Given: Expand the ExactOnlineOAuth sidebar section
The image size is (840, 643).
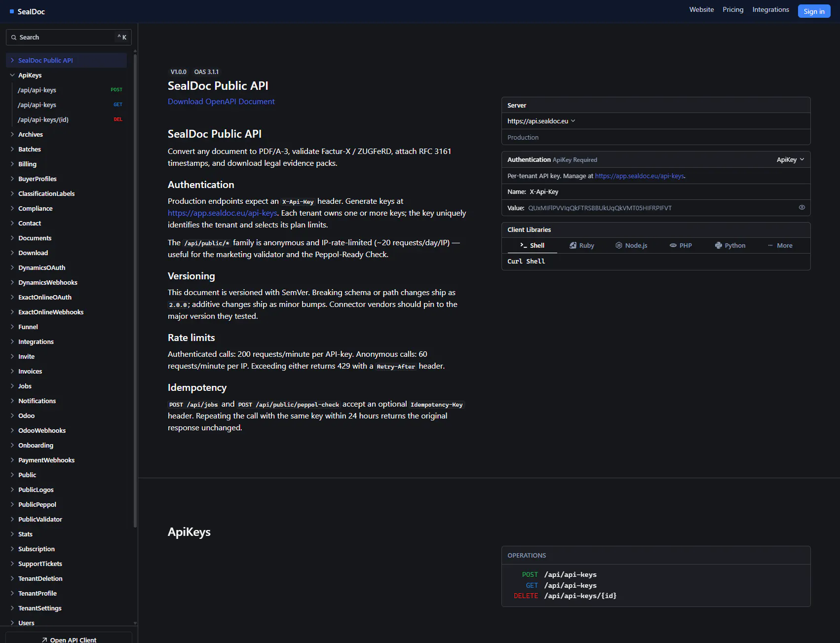Looking at the screenshot, I should tap(66, 297).
